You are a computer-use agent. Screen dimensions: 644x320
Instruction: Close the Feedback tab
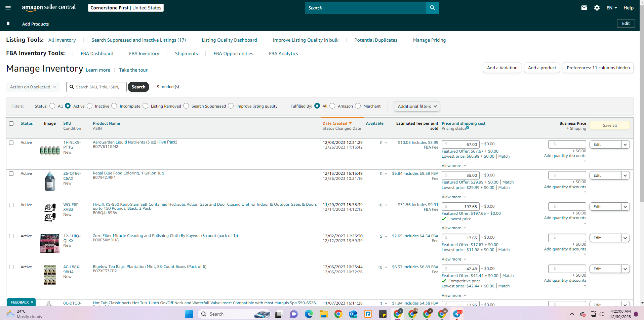tap(32, 302)
